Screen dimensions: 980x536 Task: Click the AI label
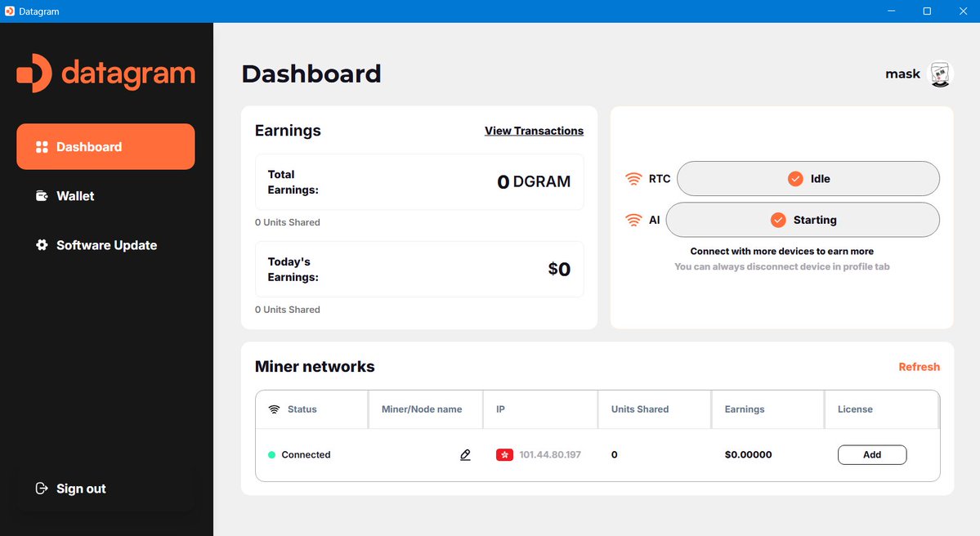(655, 220)
